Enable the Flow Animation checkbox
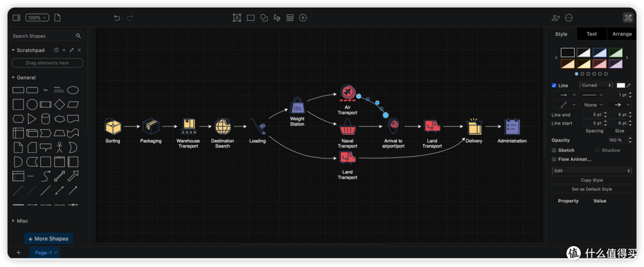The width and height of the screenshot is (644, 267). click(x=554, y=159)
